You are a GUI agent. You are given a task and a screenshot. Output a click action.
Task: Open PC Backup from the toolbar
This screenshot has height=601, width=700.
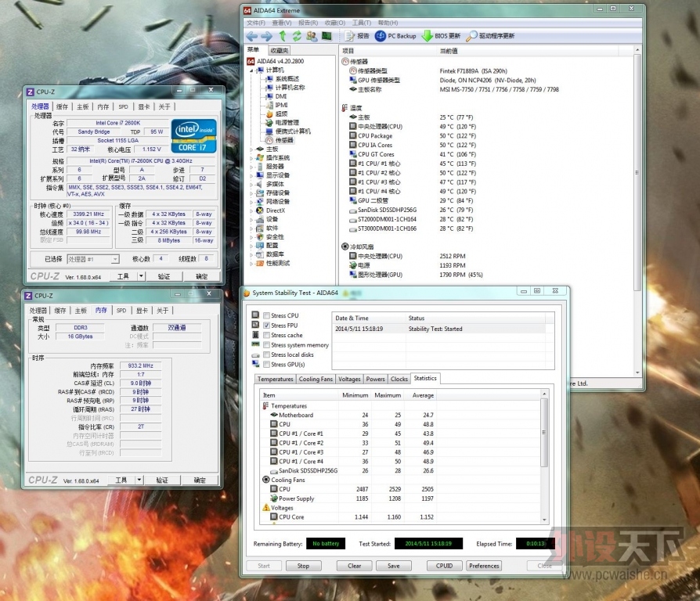[395, 36]
